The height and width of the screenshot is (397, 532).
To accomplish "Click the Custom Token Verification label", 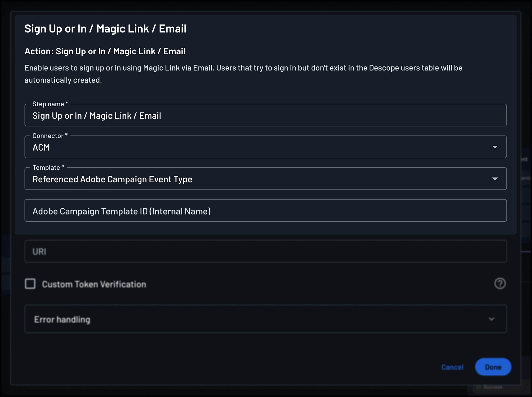I will [x=94, y=284].
